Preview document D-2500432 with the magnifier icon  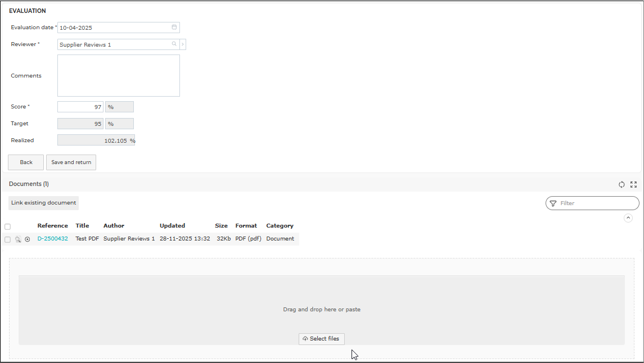[x=17, y=239]
